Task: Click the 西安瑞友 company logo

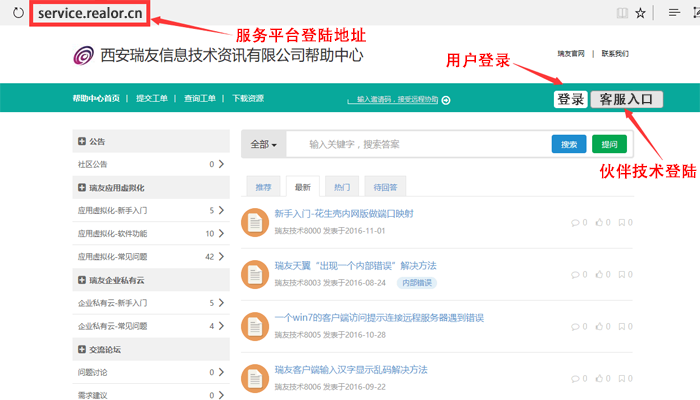Action: point(86,56)
